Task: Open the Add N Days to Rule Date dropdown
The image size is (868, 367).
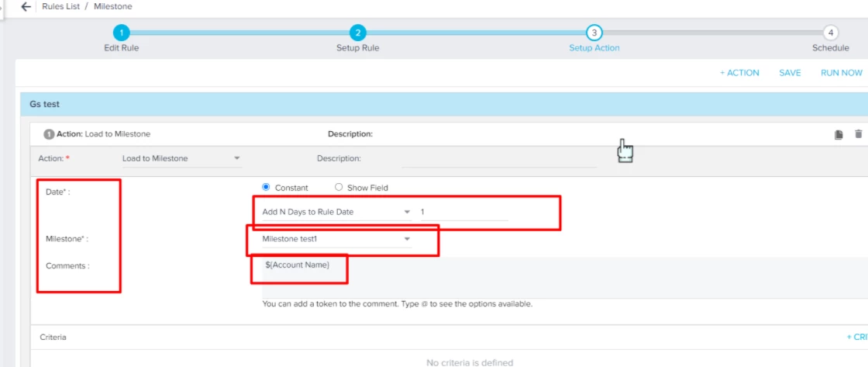Action: point(336,212)
